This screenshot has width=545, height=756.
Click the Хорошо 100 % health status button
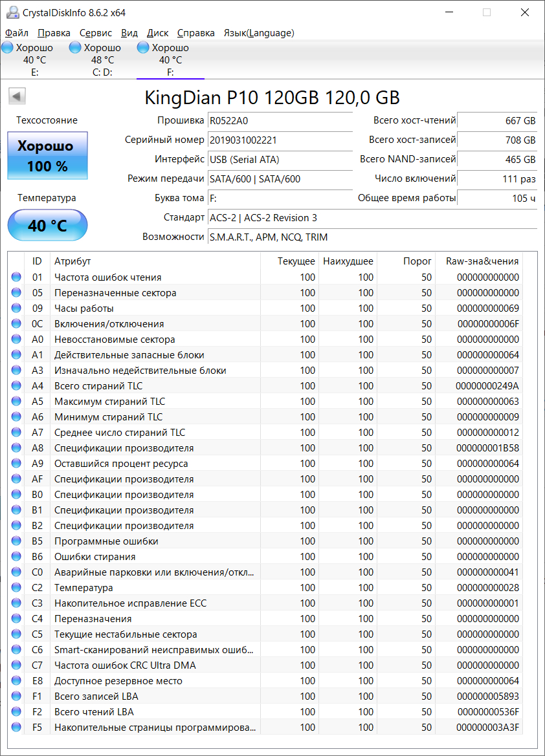click(47, 156)
